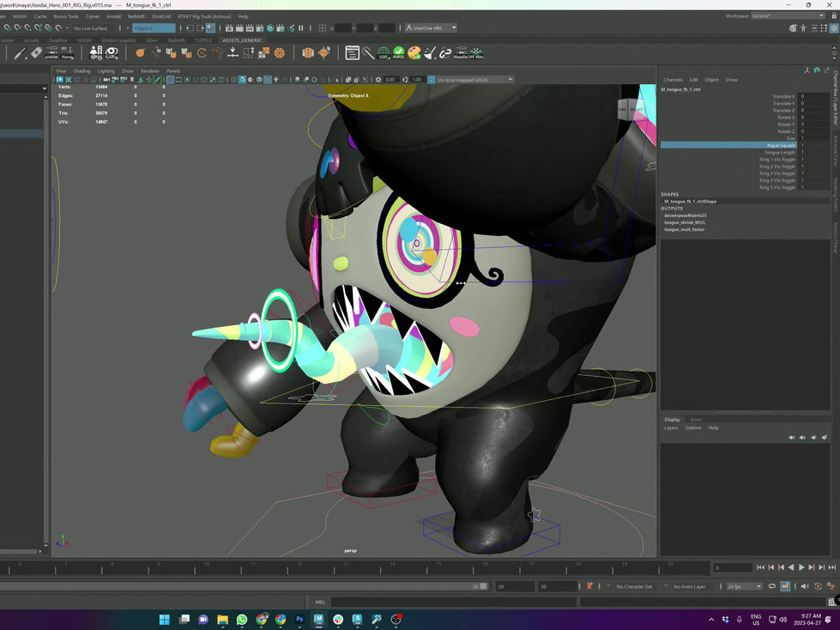840x630 pixels.
Task: Click the current frame input field
Action: [x=733, y=567]
